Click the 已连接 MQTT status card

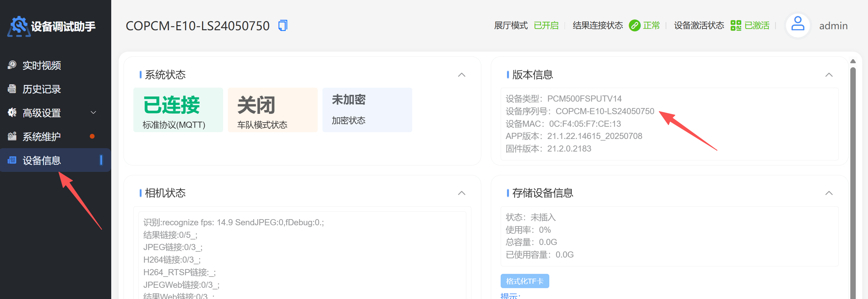(x=178, y=110)
